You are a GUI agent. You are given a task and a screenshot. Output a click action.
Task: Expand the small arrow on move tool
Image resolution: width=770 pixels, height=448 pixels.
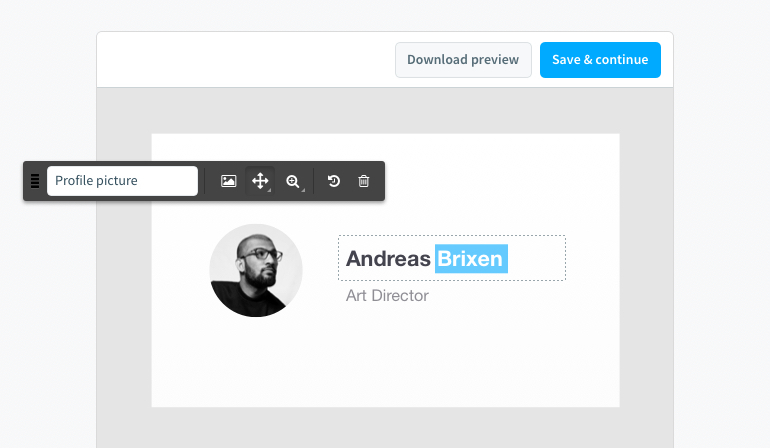click(269, 190)
